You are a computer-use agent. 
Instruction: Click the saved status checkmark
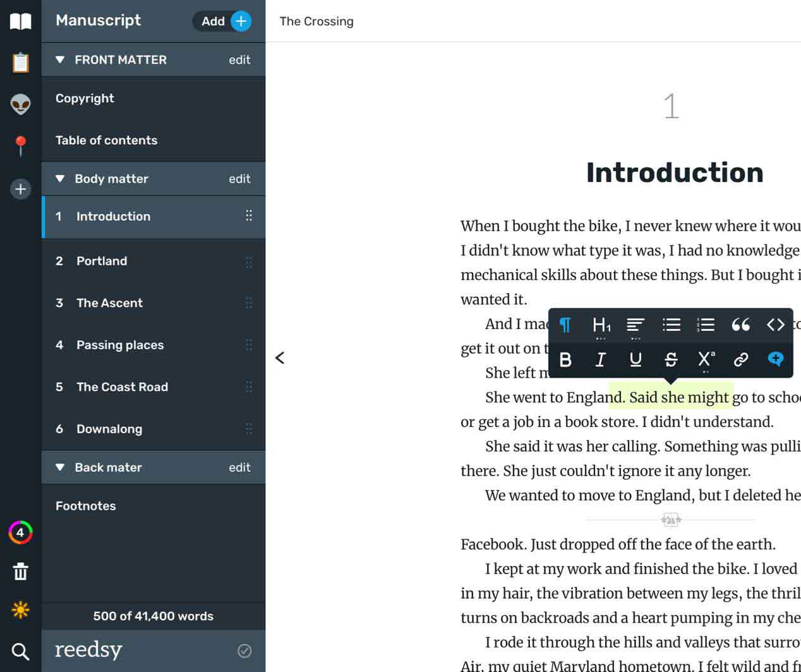(x=244, y=651)
